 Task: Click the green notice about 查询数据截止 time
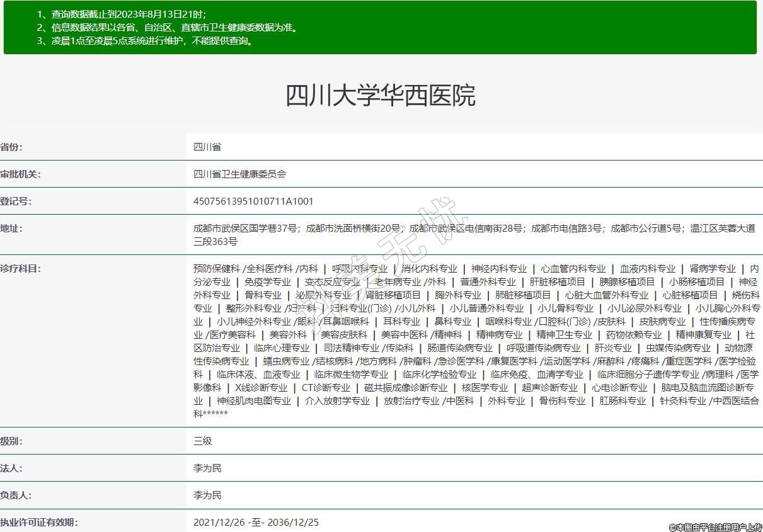click(x=122, y=14)
